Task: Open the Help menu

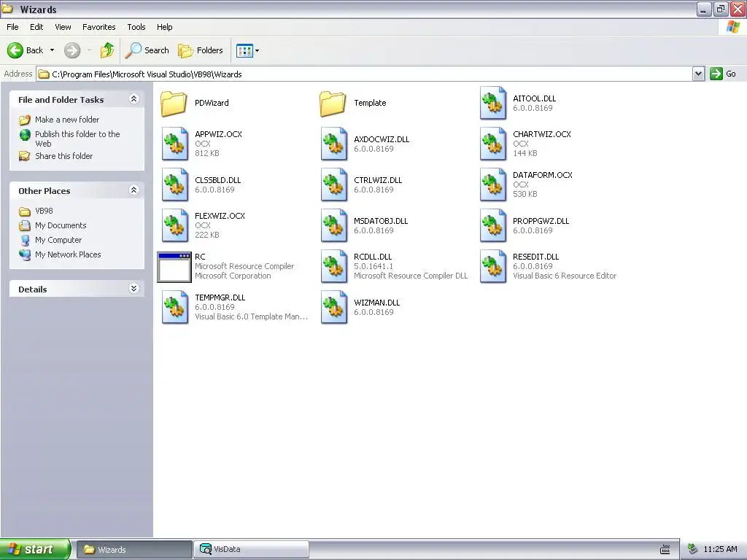Action: point(165,27)
